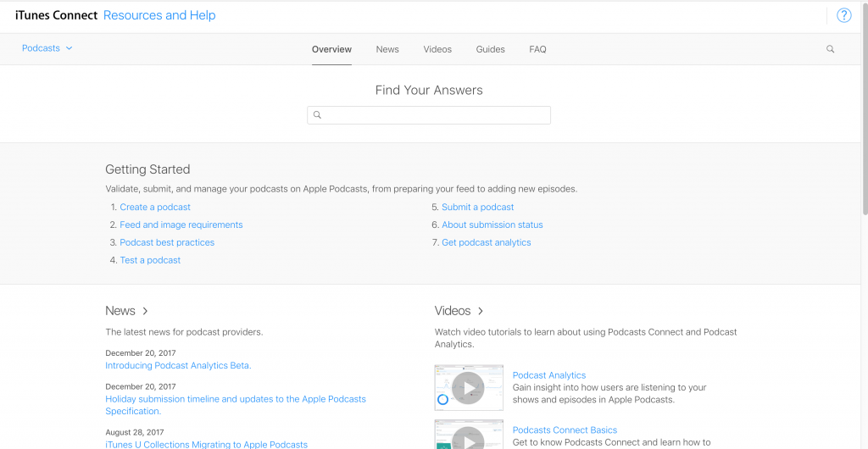Open the News section heading
The height and width of the screenshot is (449, 868).
point(120,311)
